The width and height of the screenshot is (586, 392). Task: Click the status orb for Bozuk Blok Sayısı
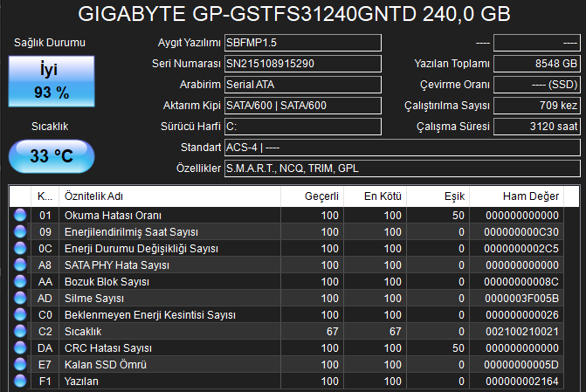[20, 281]
